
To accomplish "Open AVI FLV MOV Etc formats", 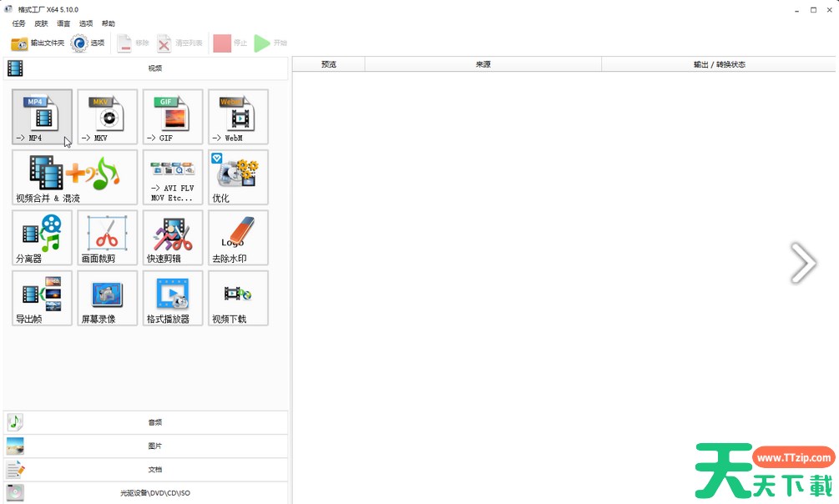I will [172, 177].
